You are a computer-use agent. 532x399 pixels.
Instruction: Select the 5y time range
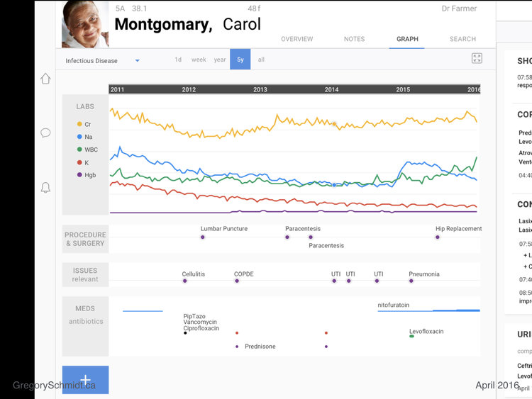(x=240, y=60)
